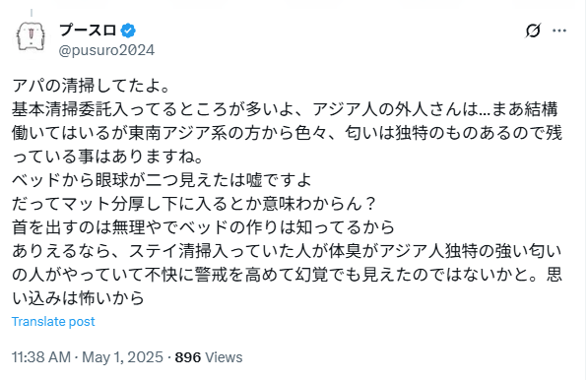Click the blue verified badge
Screen dimensions: 588x380
(128, 31)
